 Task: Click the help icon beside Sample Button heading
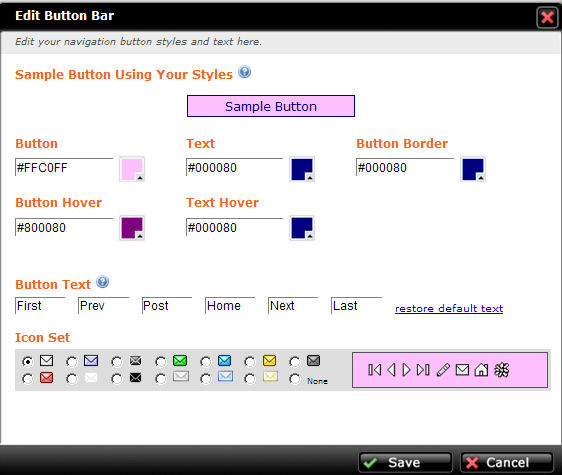click(x=244, y=72)
